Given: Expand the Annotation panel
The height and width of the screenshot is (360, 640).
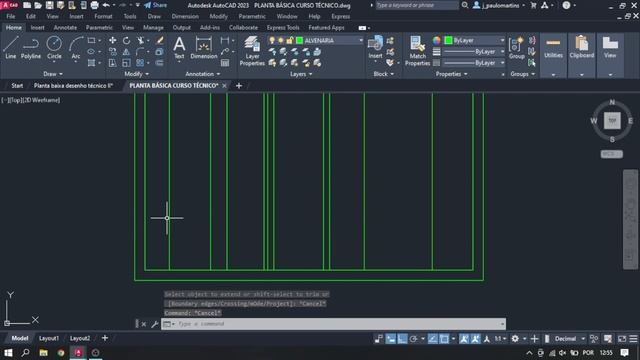Looking at the screenshot, I should click(203, 74).
